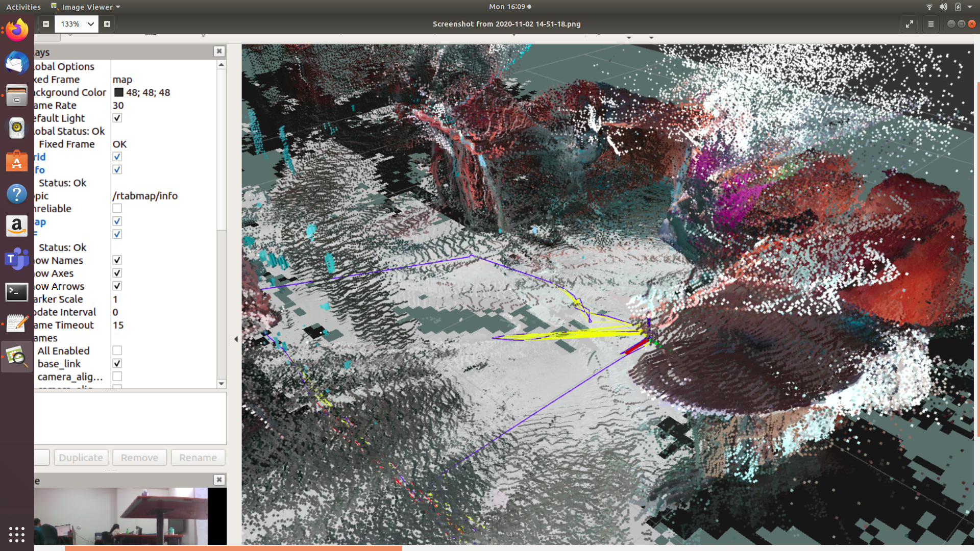Enter fullscreen view of the image
The image size is (980, 551).
click(910, 24)
